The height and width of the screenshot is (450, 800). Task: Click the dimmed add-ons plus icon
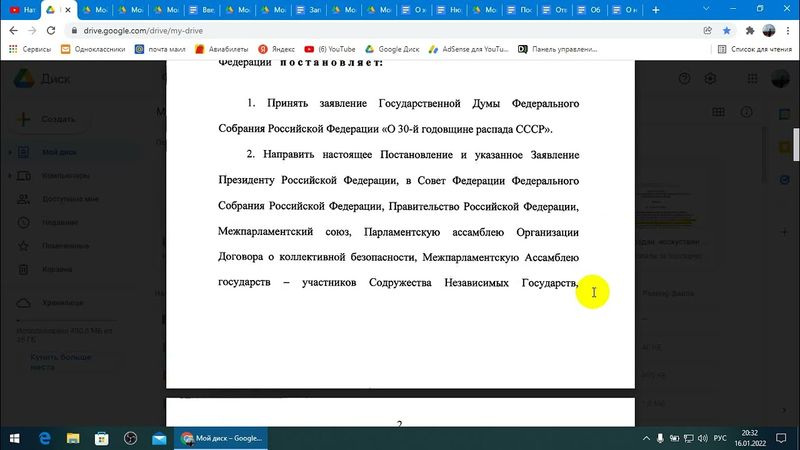pyautogui.click(x=785, y=232)
